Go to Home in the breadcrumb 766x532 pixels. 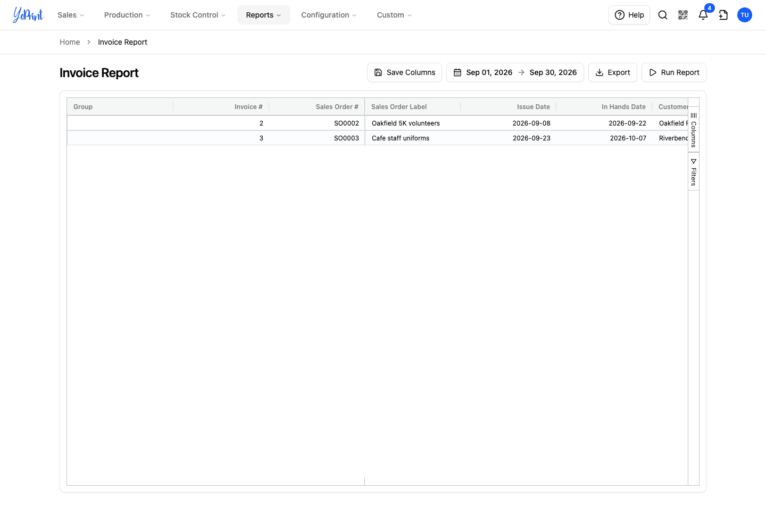[x=70, y=42]
